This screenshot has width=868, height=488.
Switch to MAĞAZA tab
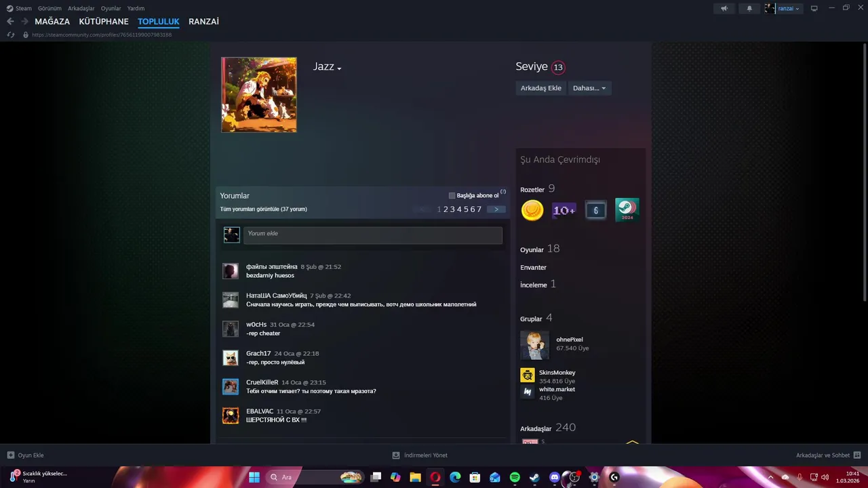(x=52, y=22)
